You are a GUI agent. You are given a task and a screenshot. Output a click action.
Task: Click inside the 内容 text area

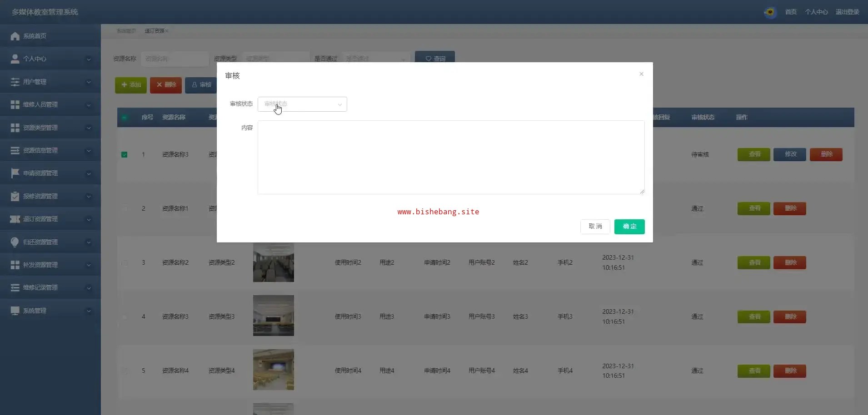[x=451, y=157]
